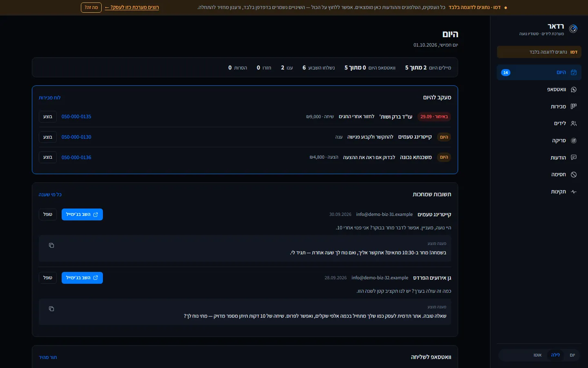The width and height of the screenshot is (588, 368).
Task: Click the נשלחו השבוע 6 stat
Action: point(318,67)
